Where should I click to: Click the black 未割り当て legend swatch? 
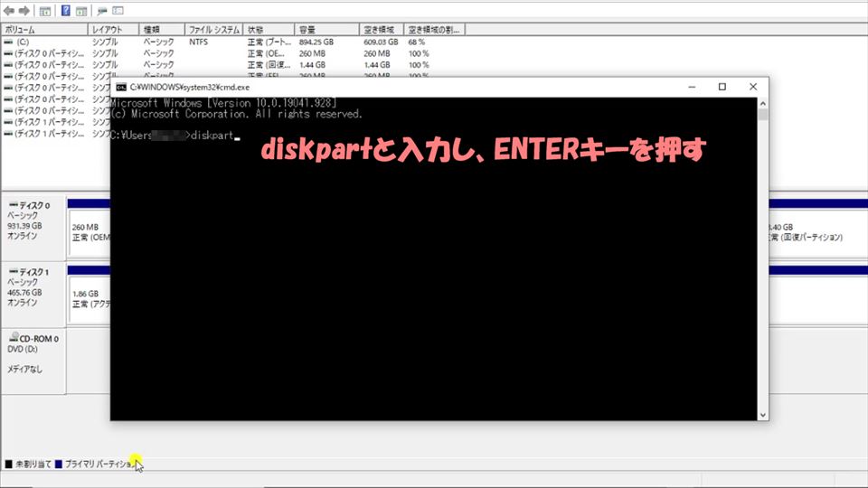(8, 464)
